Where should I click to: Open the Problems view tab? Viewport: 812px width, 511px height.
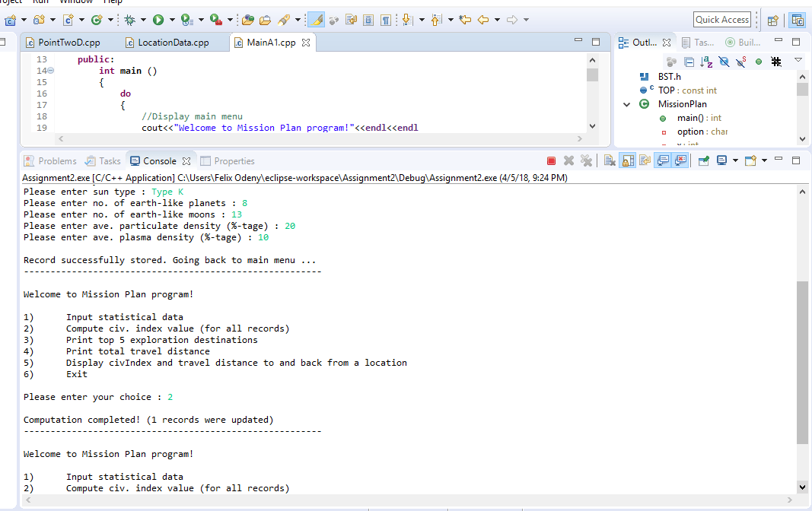click(50, 161)
